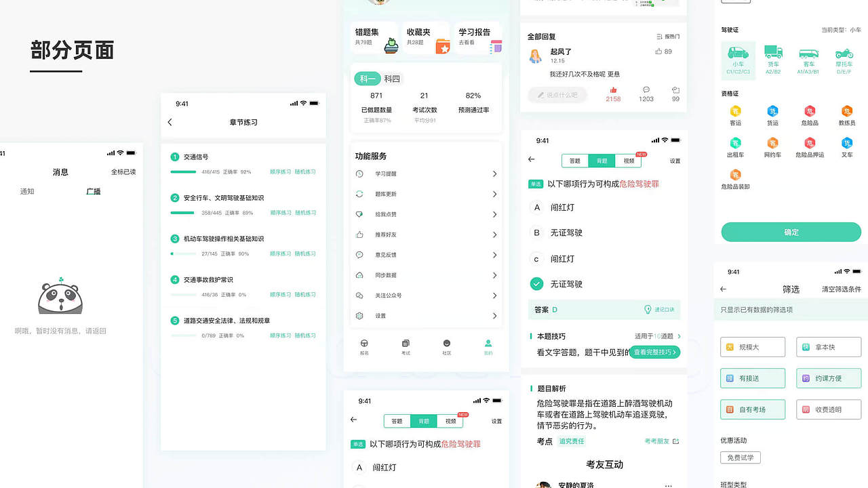Screen dimensions: 868x488
Task: Select the 科一 subject tab
Action: click(367, 79)
